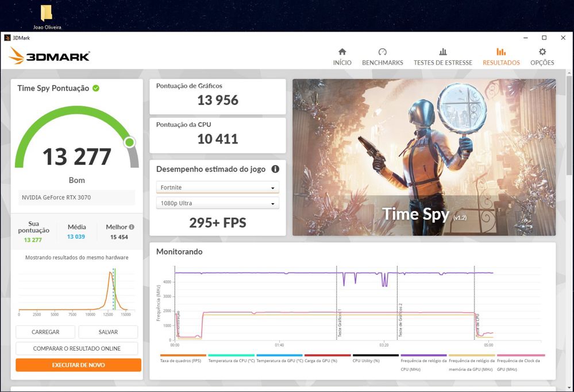Click the CARREGAR button
The width and height of the screenshot is (574, 392).
click(45, 332)
